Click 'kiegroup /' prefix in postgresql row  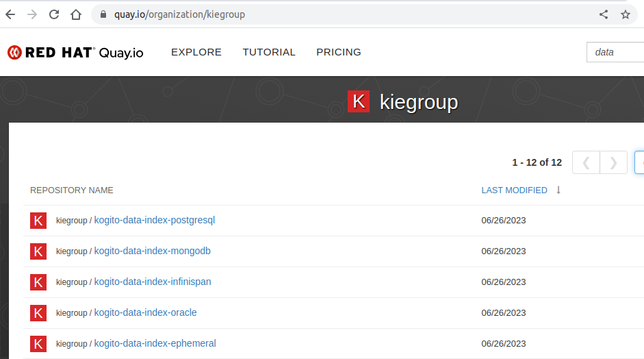(x=74, y=221)
